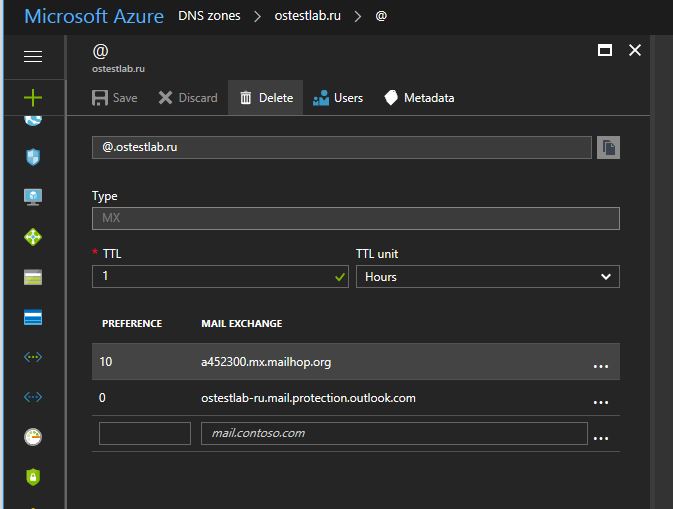Click preference value 10
This screenshot has height=509, width=673.
106,362
